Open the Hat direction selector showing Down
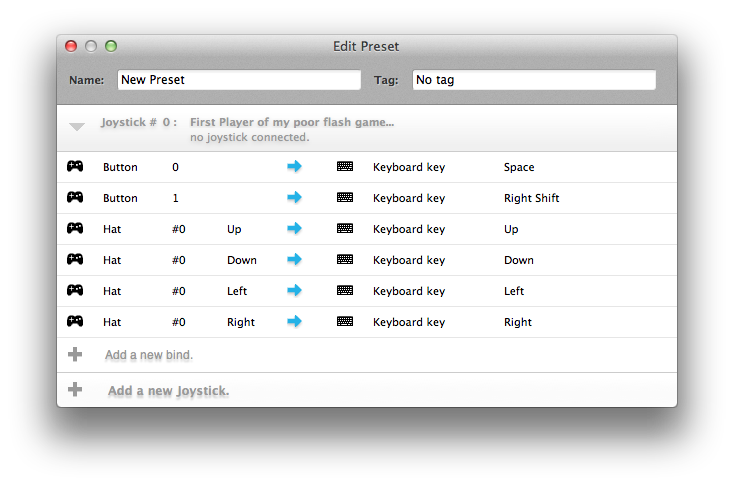This screenshot has width=734, height=486. coord(242,260)
